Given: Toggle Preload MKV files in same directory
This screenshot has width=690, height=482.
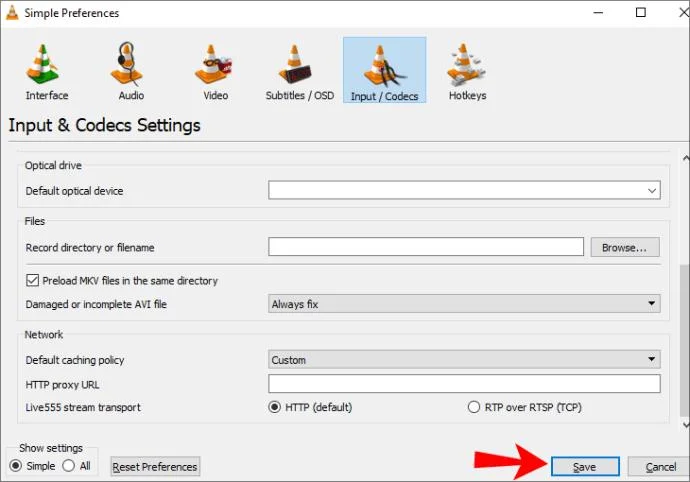Looking at the screenshot, I should (33, 280).
